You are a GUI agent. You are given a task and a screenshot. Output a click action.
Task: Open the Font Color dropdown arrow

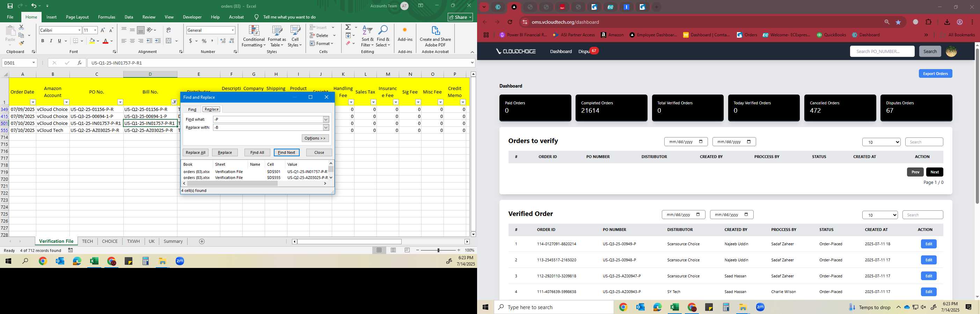pos(112,41)
